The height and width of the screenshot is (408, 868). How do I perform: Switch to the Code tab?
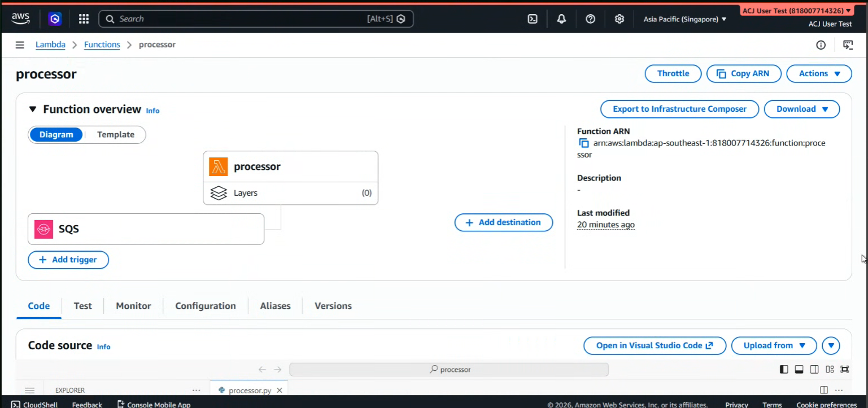click(x=39, y=306)
